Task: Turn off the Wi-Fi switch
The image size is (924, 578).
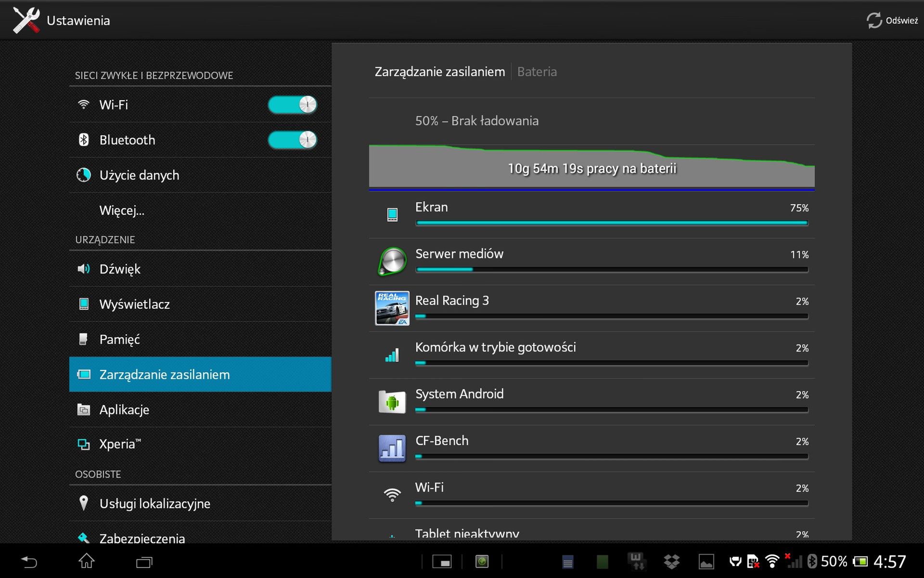Action: coord(292,105)
